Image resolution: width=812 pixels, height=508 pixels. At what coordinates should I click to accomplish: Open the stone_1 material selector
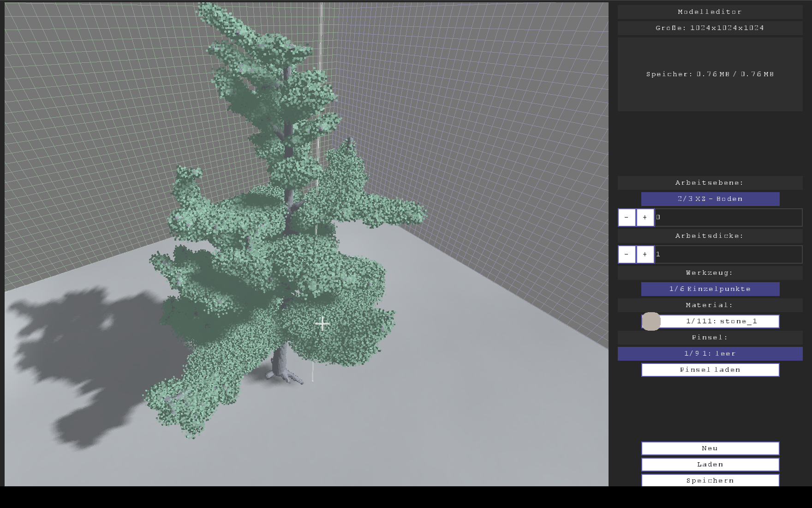pyautogui.click(x=720, y=321)
